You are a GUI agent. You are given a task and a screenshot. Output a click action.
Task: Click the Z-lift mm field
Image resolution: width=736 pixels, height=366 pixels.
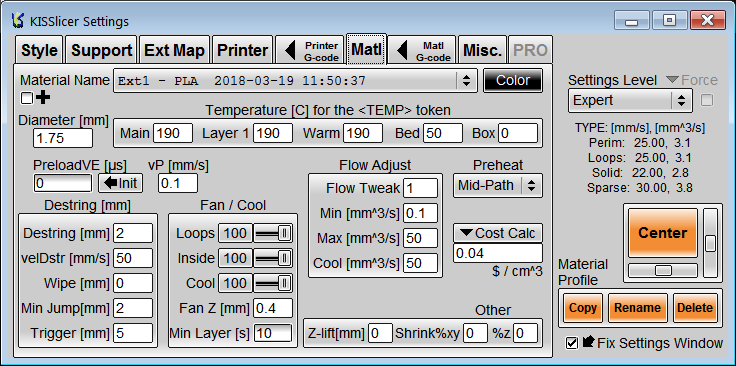[380, 333]
